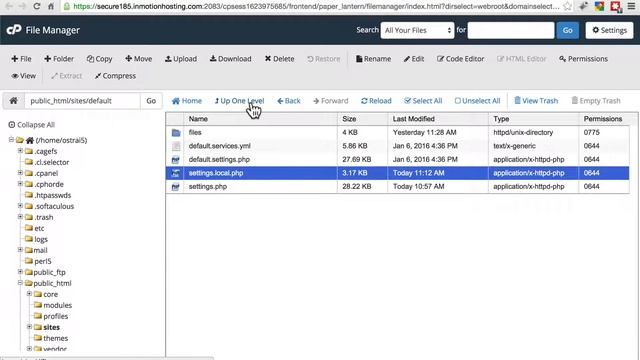Viewport: 640px width, 360px height.
Task: Expand the .cagefs folder
Action: (20, 151)
